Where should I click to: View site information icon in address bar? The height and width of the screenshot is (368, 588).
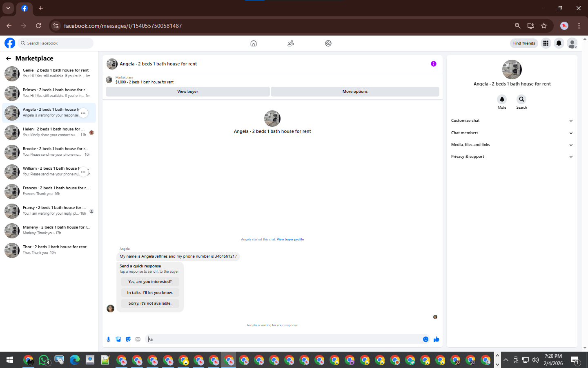tap(56, 26)
